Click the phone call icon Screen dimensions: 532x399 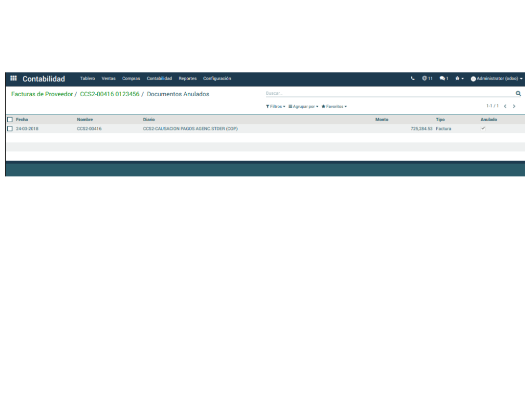pos(412,79)
